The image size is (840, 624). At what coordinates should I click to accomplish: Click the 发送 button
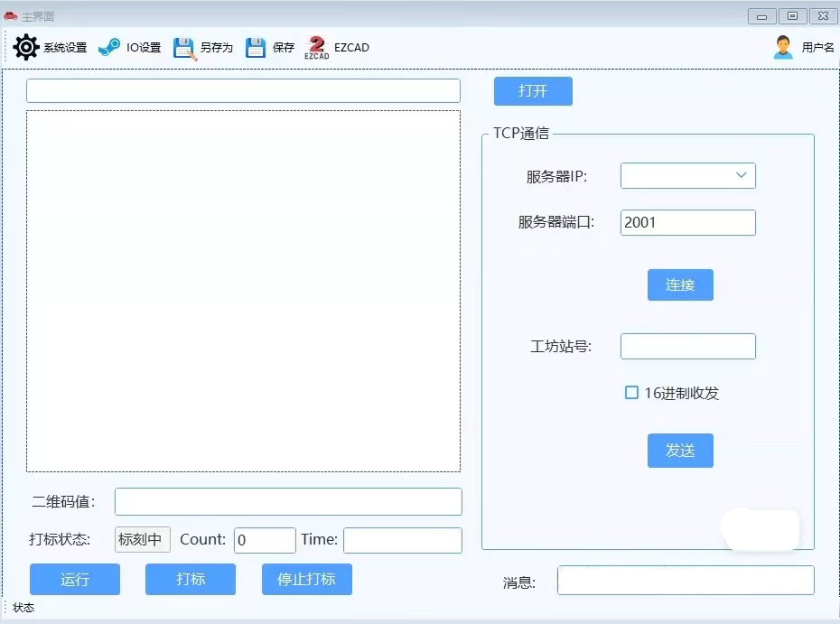tap(680, 451)
